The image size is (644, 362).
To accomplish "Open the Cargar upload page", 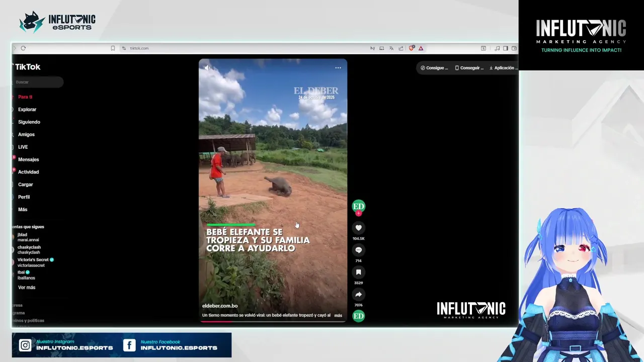I will click(25, 185).
